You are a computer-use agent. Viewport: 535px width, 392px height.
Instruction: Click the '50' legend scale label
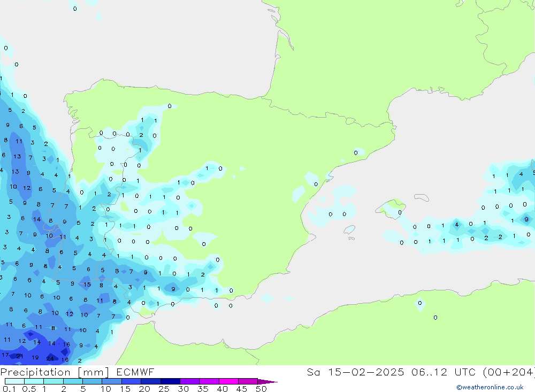[261, 389]
